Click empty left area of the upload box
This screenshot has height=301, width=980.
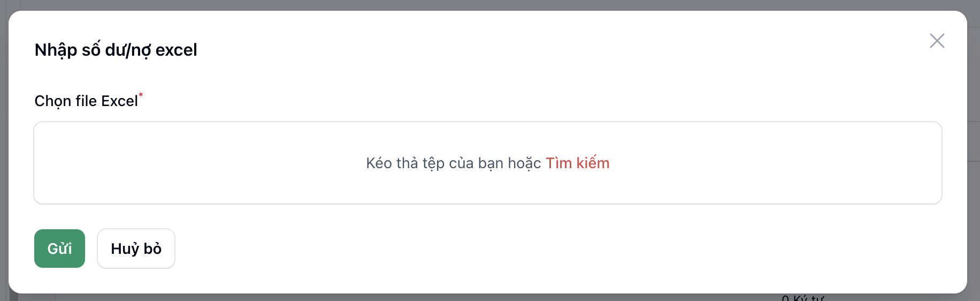point(160,163)
